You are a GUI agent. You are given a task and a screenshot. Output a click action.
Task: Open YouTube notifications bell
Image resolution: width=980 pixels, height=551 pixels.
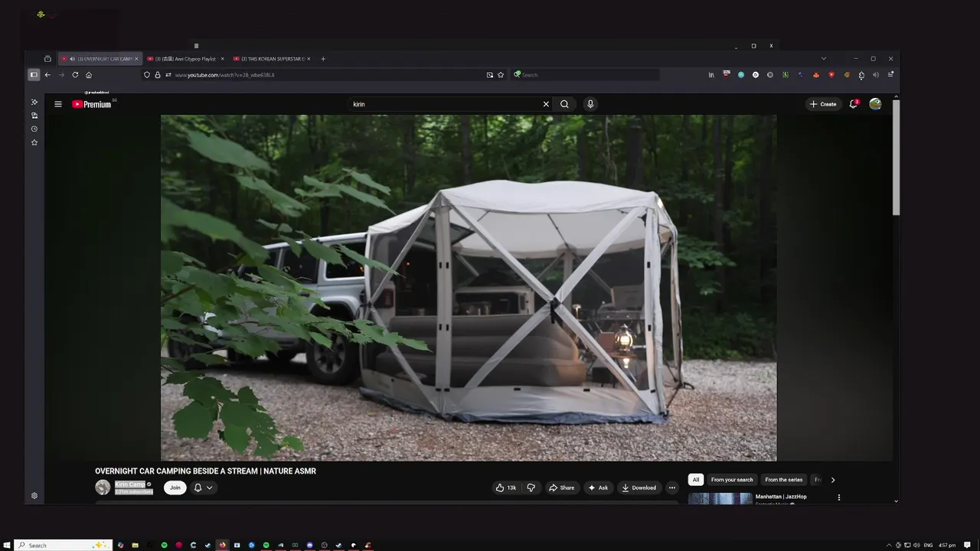point(853,104)
